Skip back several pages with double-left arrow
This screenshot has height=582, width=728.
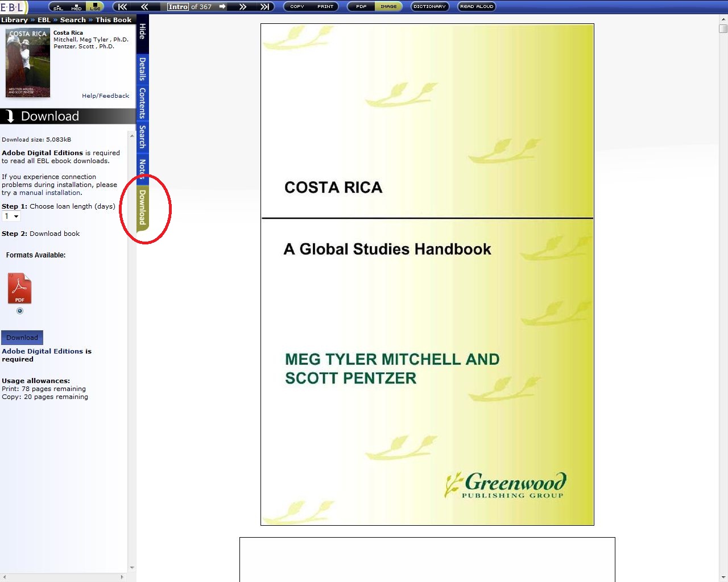[144, 7]
